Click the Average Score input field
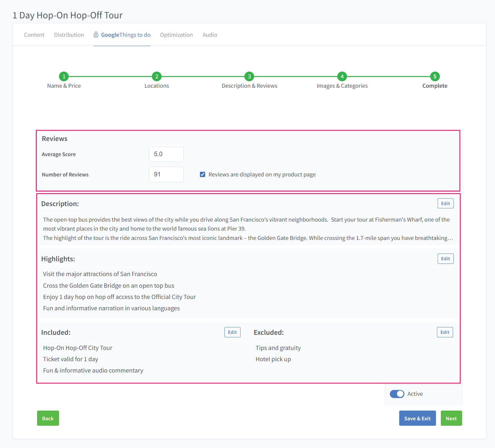495x448 pixels. 166,154
